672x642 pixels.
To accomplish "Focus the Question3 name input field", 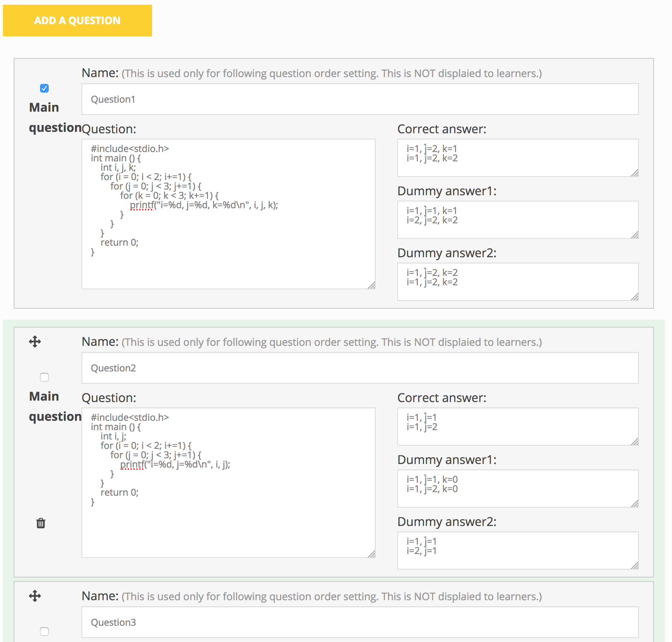I will [x=360, y=623].
